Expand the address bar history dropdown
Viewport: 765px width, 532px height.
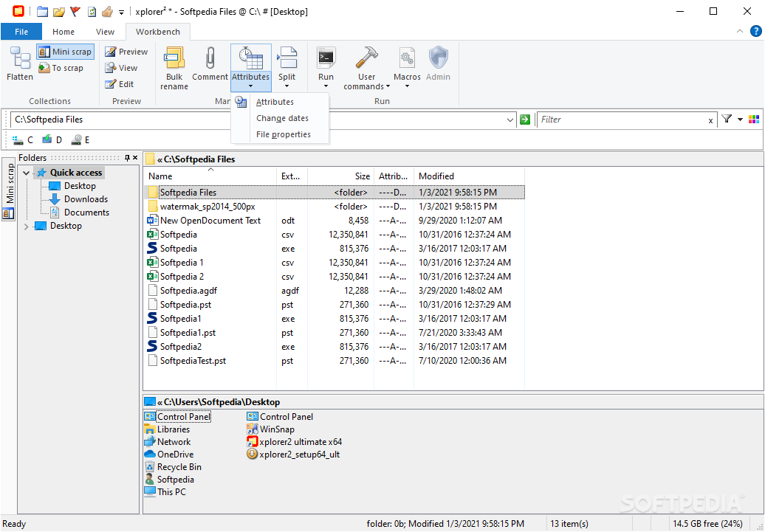510,120
